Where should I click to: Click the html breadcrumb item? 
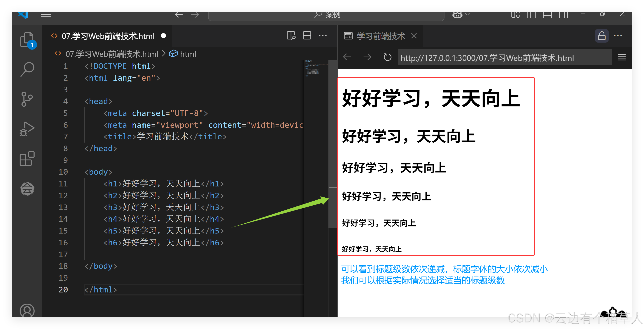point(187,54)
